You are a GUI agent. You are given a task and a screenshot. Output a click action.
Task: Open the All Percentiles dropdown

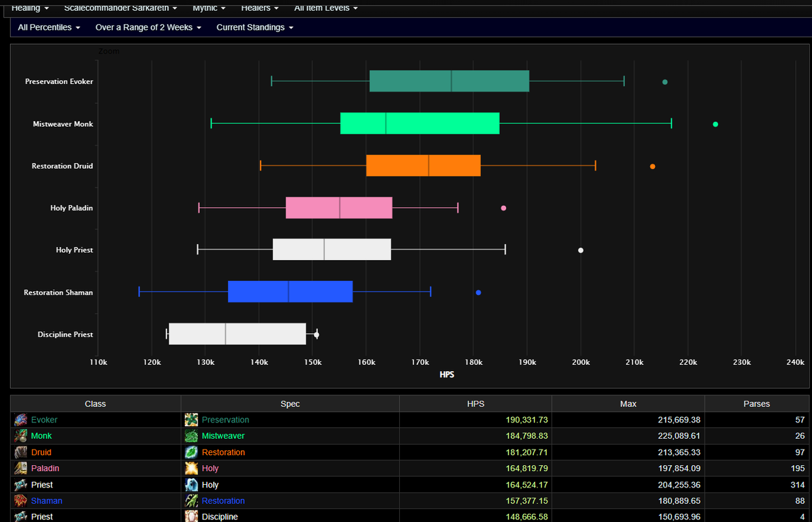(49, 28)
